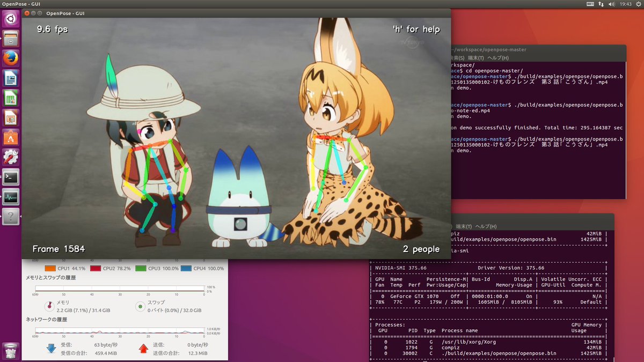Open the 端末(T) menu in upper terminal

475,58
